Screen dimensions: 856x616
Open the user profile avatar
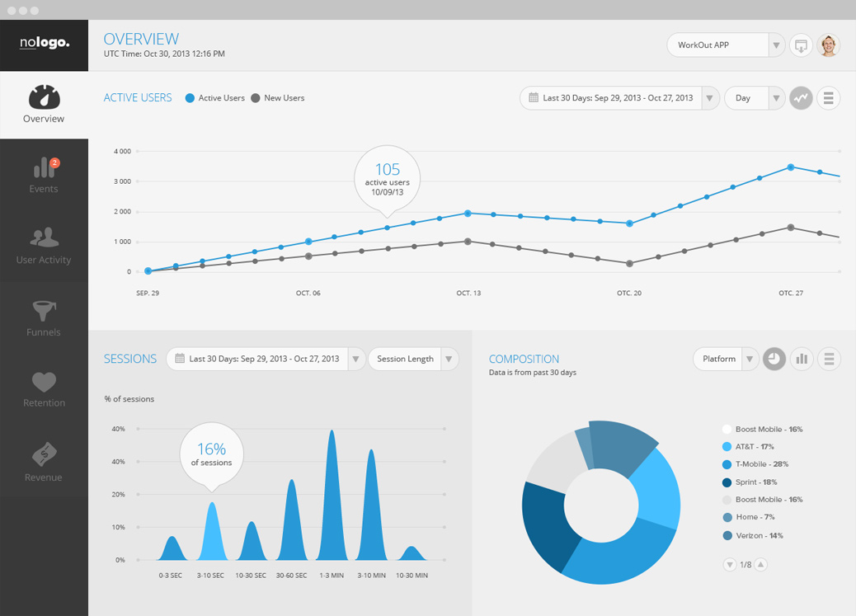pyautogui.click(x=828, y=45)
